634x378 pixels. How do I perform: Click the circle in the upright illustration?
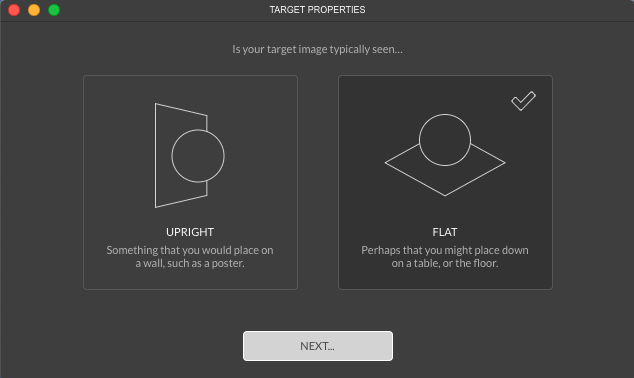pyautogui.click(x=198, y=156)
